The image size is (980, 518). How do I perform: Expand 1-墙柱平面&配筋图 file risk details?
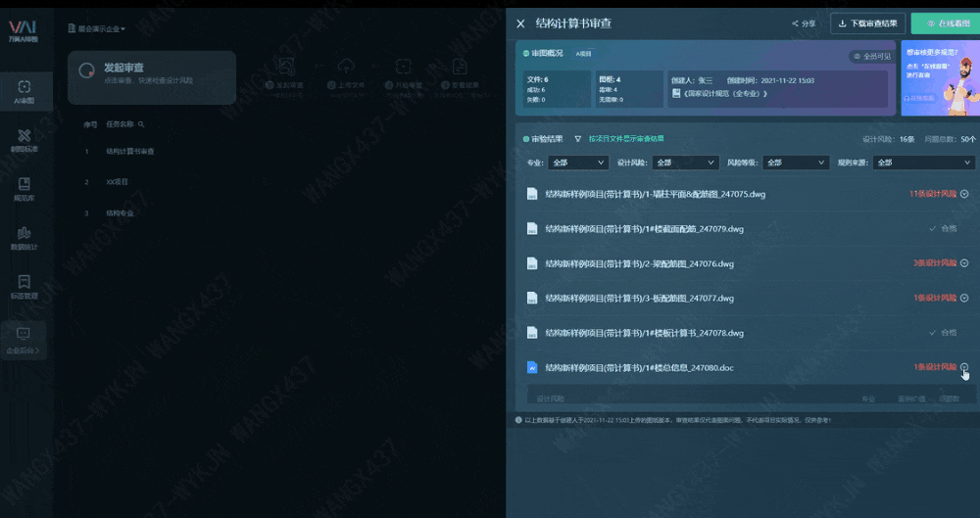point(964,194)
